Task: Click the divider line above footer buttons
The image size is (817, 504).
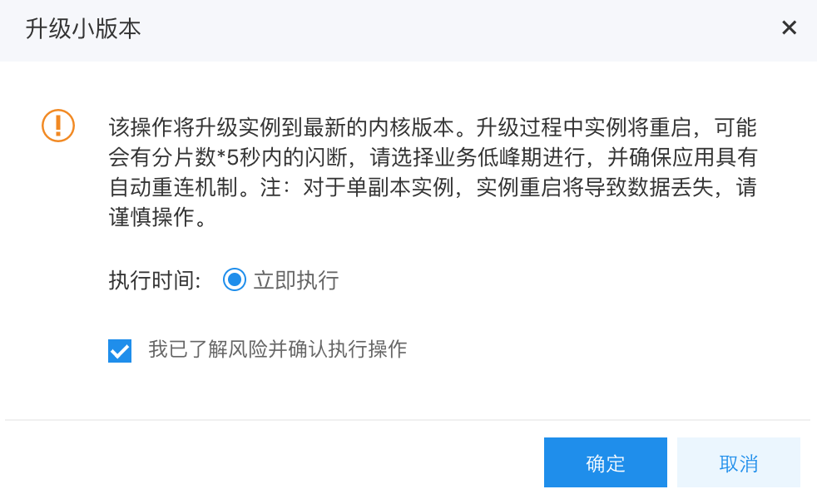Action: tap(408, 420)
